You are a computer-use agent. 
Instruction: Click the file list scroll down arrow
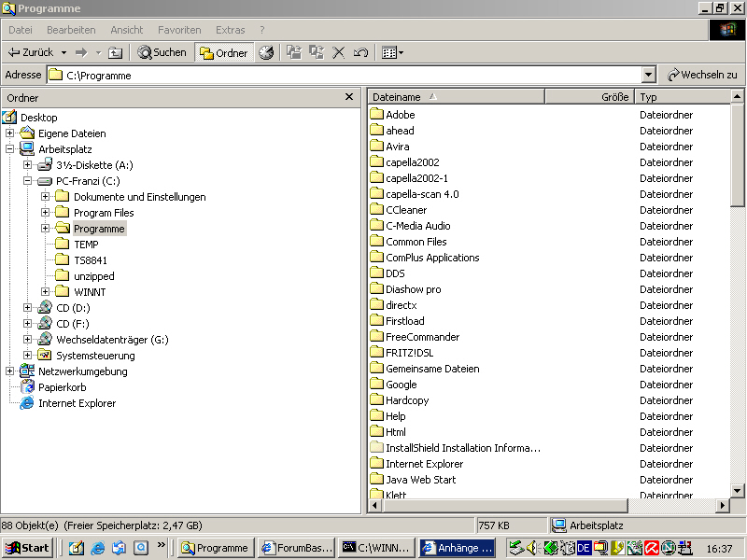pyautogui.click(x=737, y=490)
